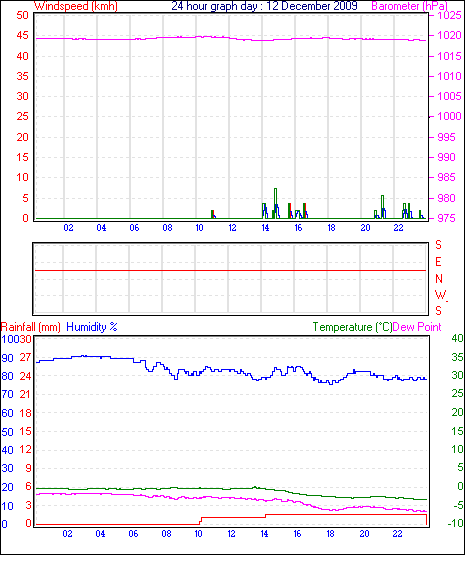Click the W compass direction label
This screenshot has height=566, width=466.
[x=440, y=295]
